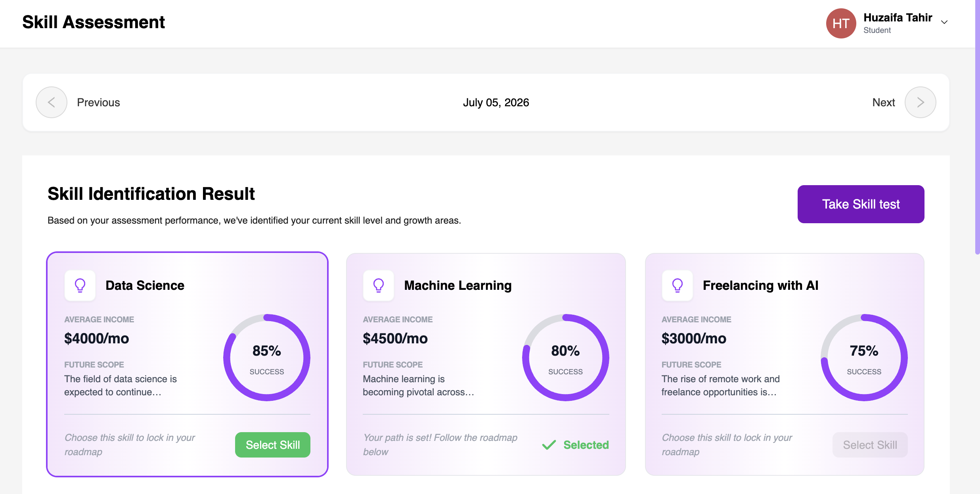
Task: Click the Machine Learning lightbulb icon
Action: click(x=379, y=285)
